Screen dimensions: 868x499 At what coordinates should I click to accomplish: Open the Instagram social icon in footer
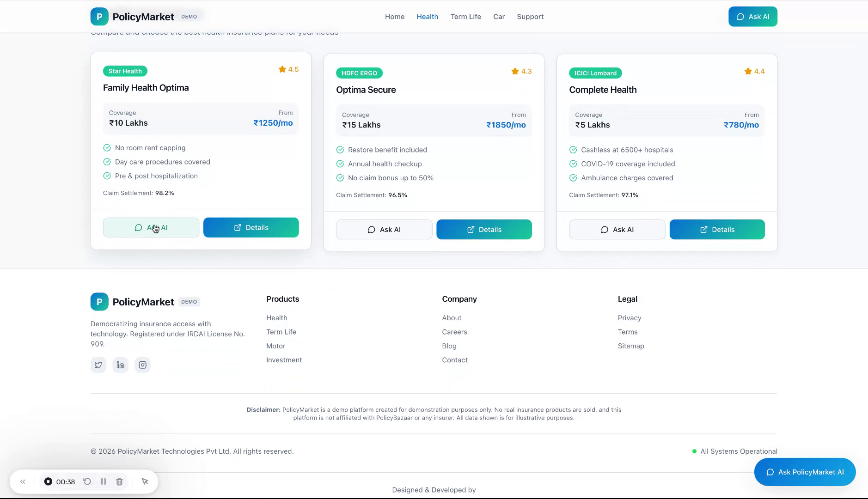[x=143, y=365]
